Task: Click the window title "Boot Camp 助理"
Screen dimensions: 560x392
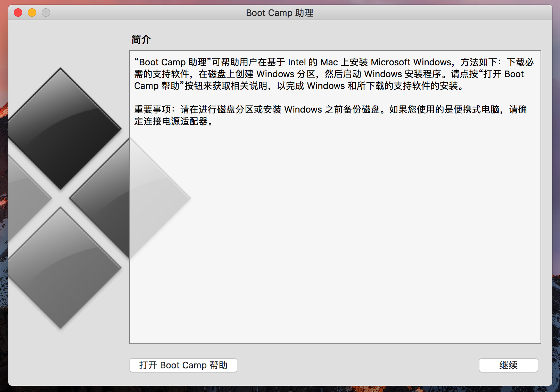Action: tap(280, 13)
